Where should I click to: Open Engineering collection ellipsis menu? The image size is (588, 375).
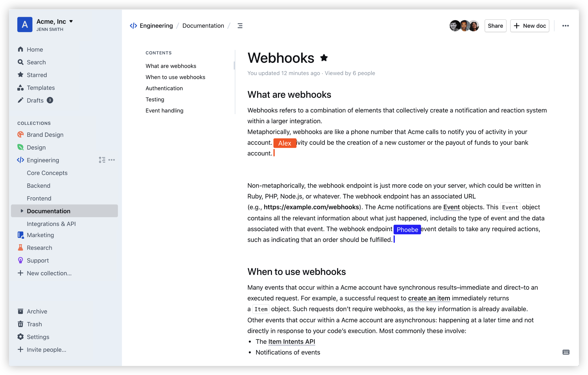tap(112, 160)
